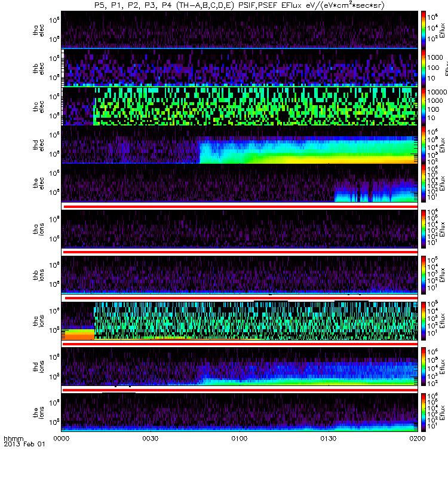Click the color bar beside thc elec panel
This screenshot has height=478, width=448.
pyautogui.click(x=424, y=106)
